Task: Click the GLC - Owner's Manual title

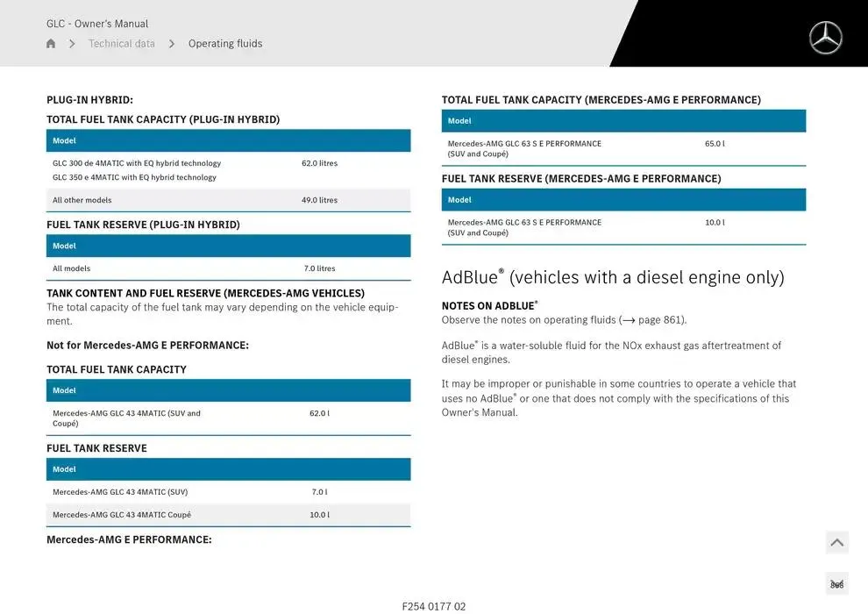Action: [97, 24]
